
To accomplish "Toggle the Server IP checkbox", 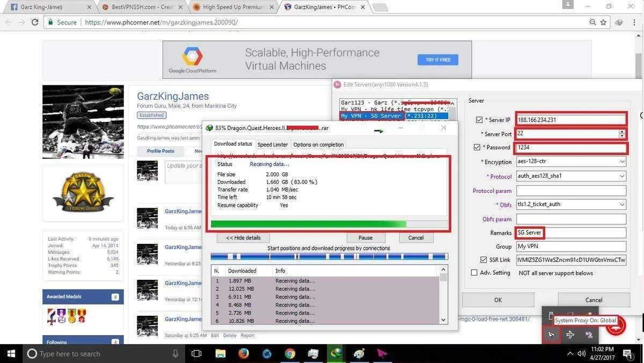I will (479, 120).
